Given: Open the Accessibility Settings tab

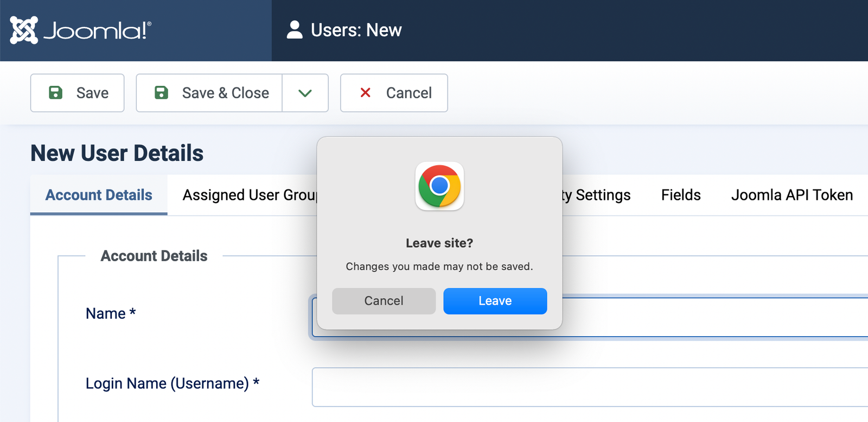Looking at the screenshot, I should 597,195.
